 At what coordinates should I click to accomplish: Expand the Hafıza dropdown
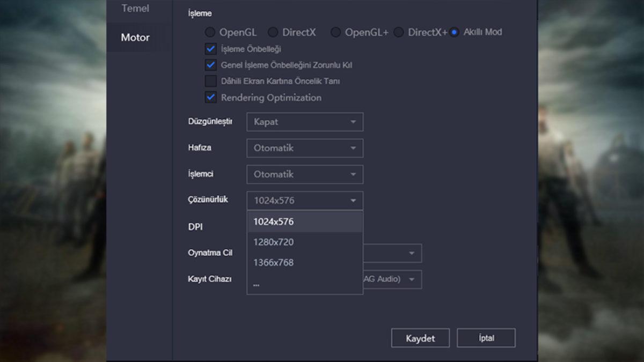click(x=305, y=148)
